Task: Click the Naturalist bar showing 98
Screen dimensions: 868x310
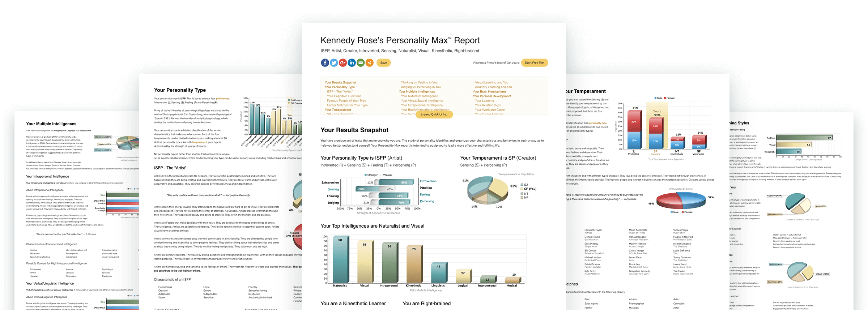Action: (x=340, y=259)
